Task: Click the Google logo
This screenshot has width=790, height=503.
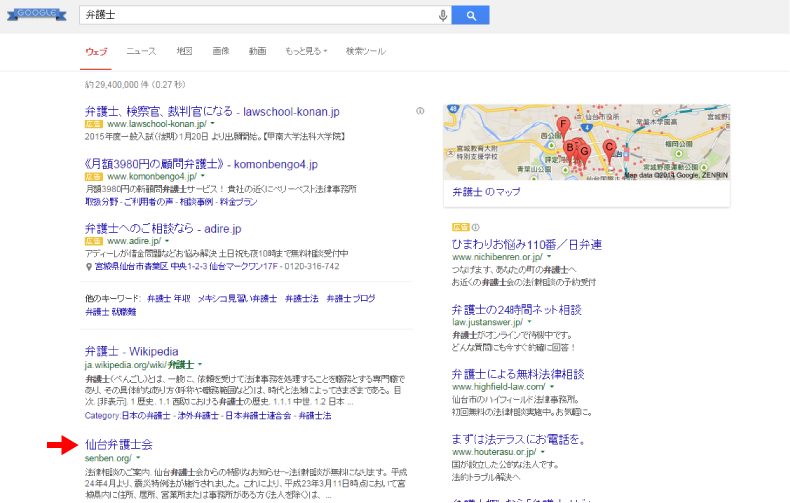Action: click(37, 14)
